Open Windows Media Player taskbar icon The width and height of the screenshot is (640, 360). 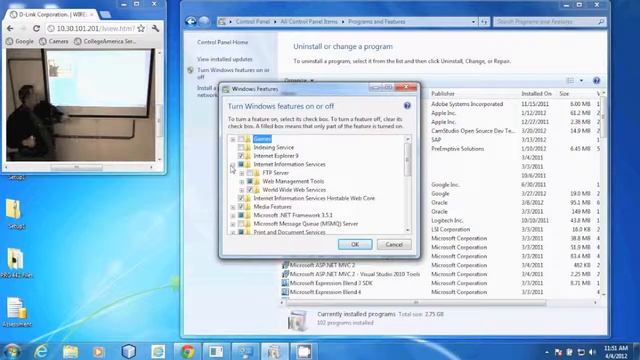pyautogui.click(x=98, y=351)
